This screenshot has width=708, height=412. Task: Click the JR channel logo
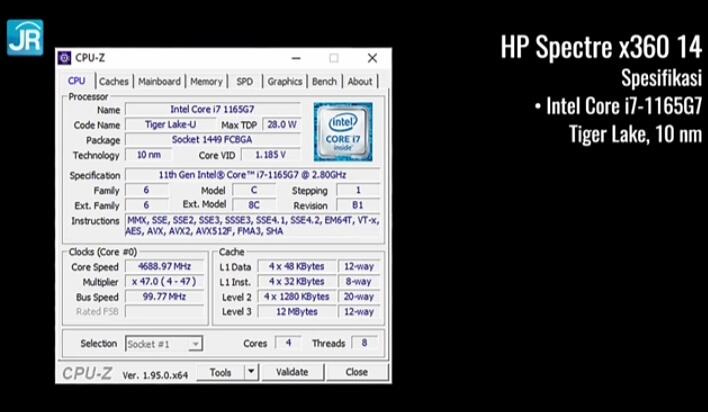(25, 37)
